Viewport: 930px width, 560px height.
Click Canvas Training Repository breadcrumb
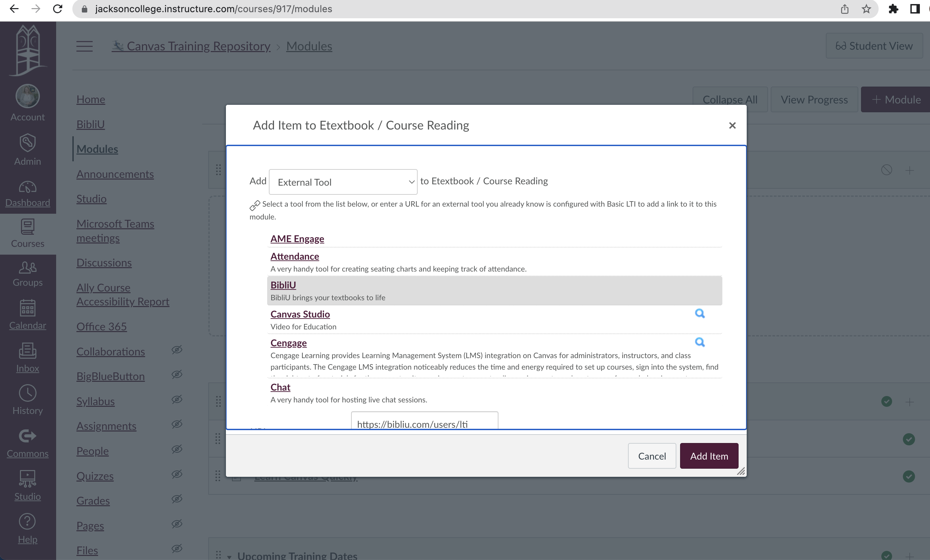pos(191,46)
